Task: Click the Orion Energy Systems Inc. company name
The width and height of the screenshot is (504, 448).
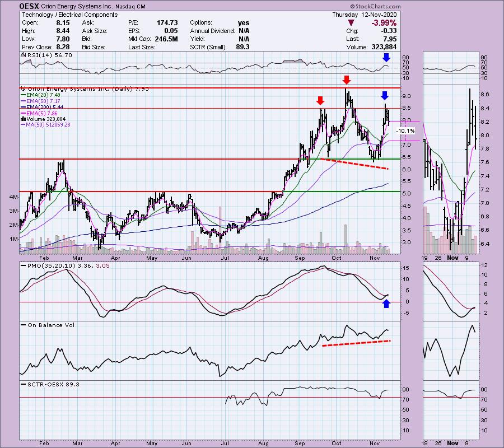Action: click(x=77, y=6)
